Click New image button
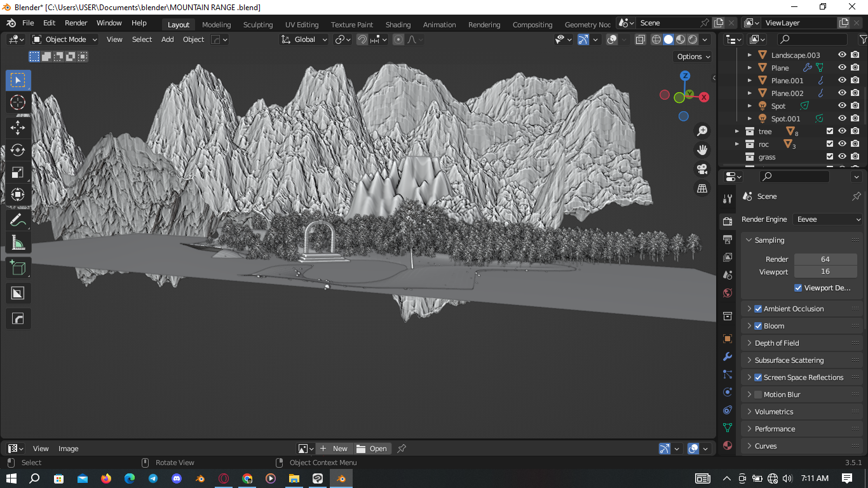 pos(334,449)
